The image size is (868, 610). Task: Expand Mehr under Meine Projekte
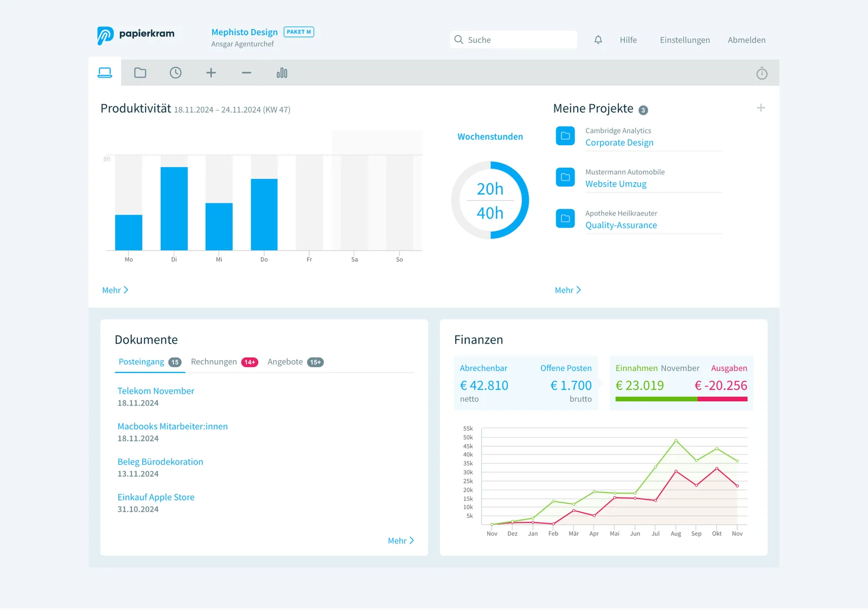click(x=567, y=290)
